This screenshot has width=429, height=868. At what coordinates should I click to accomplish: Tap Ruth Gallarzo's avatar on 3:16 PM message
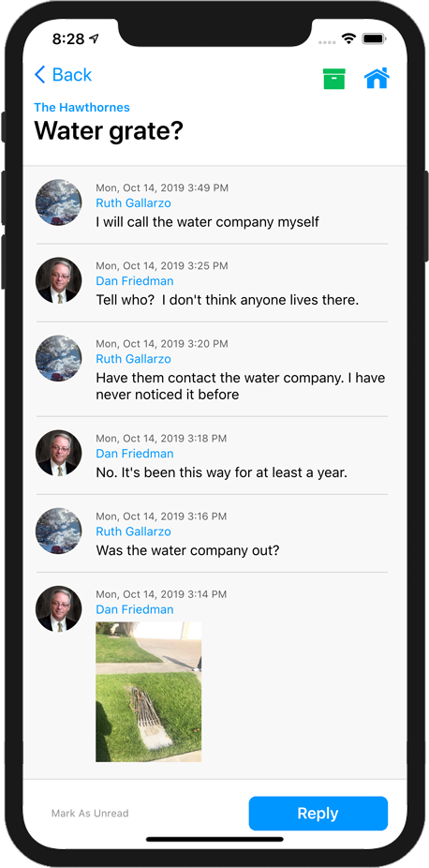click(59, 531)
